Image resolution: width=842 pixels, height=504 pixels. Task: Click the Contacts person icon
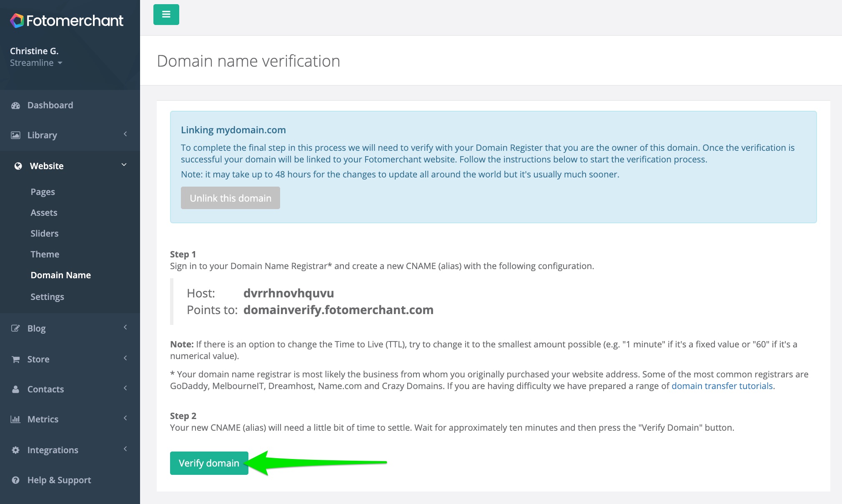point(15,389)
